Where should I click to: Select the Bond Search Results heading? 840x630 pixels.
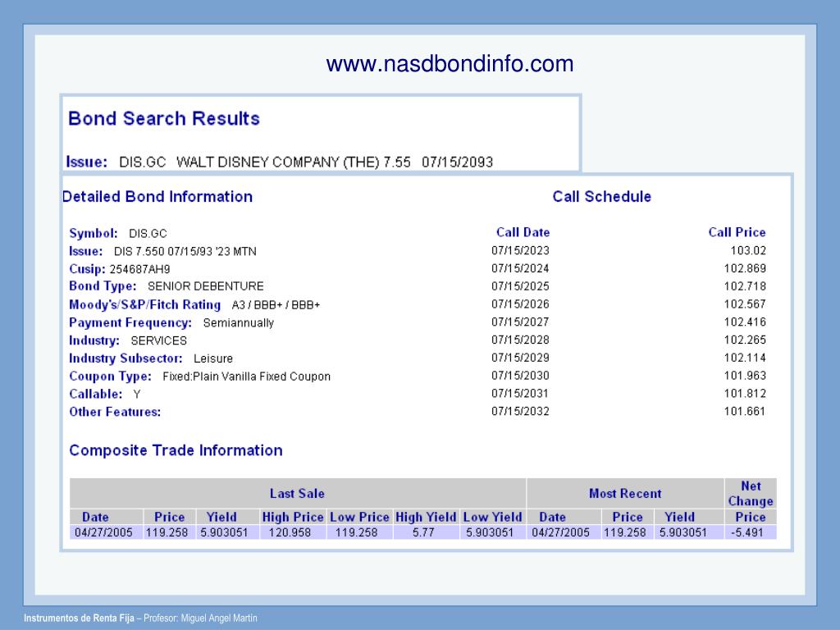coord(164,118)
